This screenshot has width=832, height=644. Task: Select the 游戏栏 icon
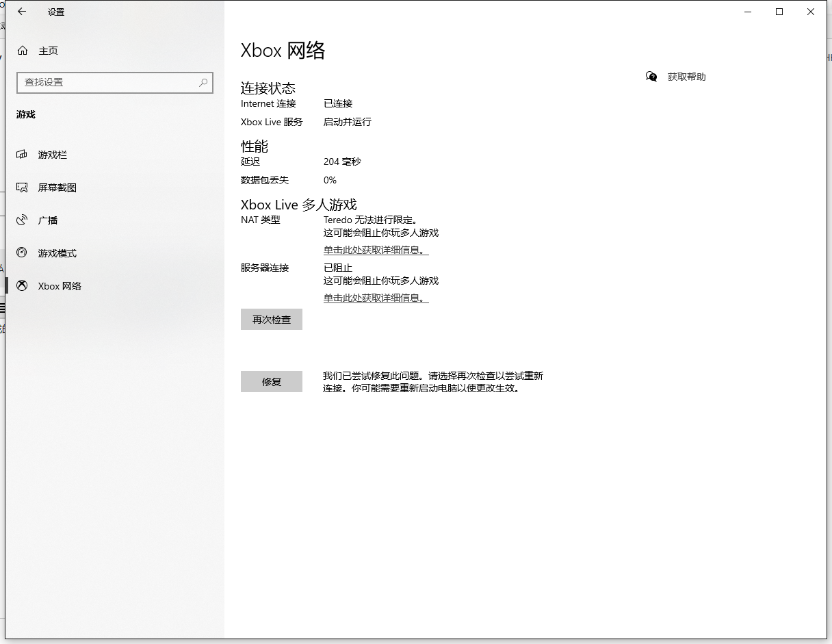tap(22, 155)
